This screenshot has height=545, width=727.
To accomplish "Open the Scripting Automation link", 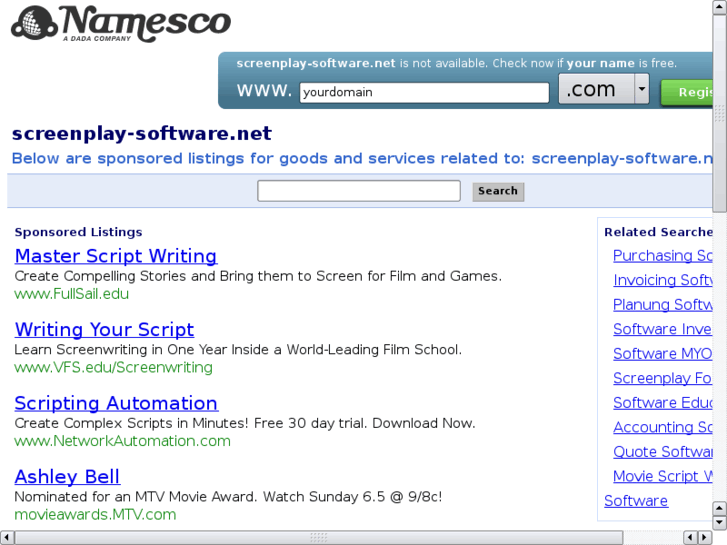I will tap(116, 403).
